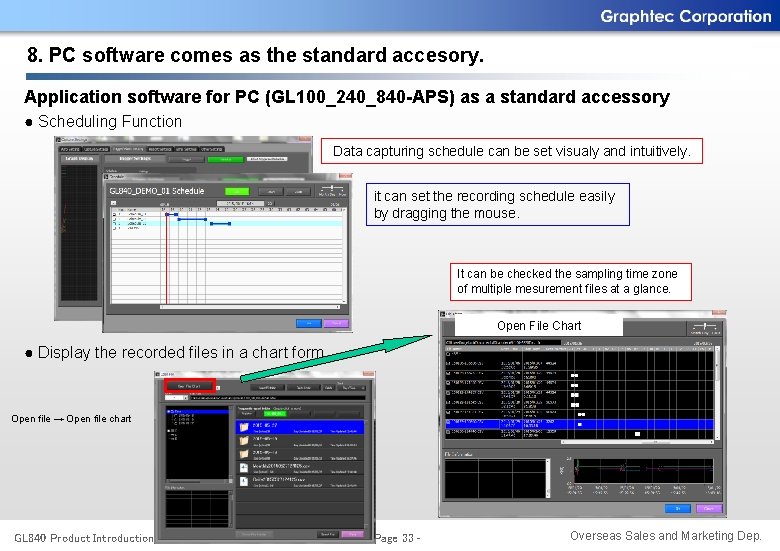Click the horizontal scrollbar under the schedule chart
The height and width of the screenshot is (551, 780).
coord(250,307)
